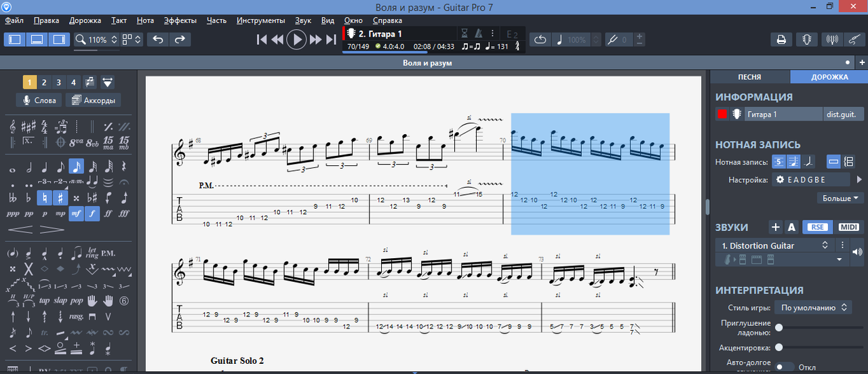Expand the Distortion Guitar sound dropdown arrow
Viewport: 868px width, 374px height.
(x=840, y=259)
